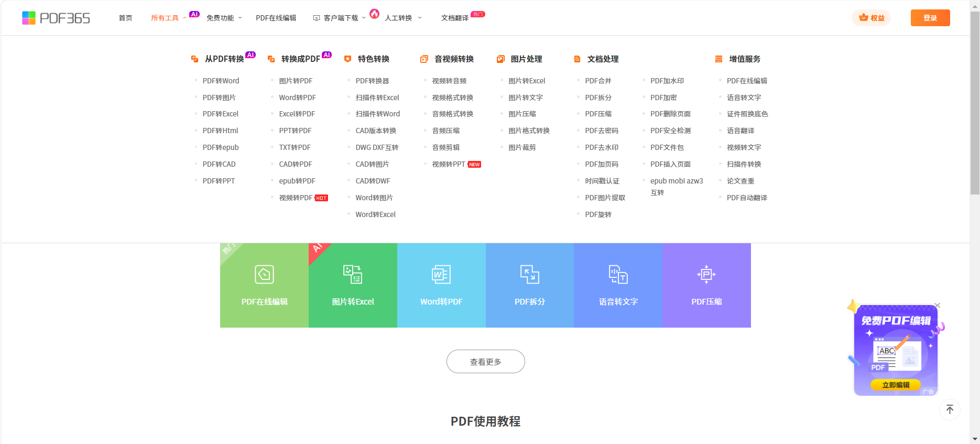Click the 图片转Excel tile icon
This screenshot has height=444, width=980.
pyautogui.click(x=353, y=274)
